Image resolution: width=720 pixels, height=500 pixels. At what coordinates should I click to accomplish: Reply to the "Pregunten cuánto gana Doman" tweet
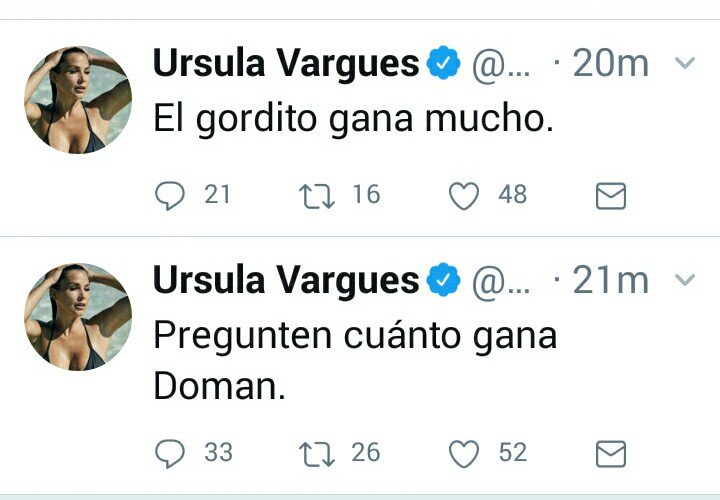(x=171, y=454)
